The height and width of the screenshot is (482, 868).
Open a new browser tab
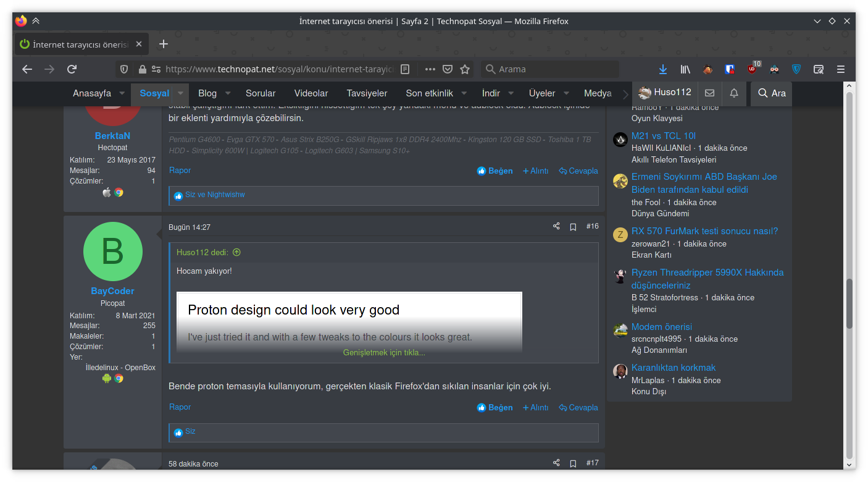click(164, 44)
